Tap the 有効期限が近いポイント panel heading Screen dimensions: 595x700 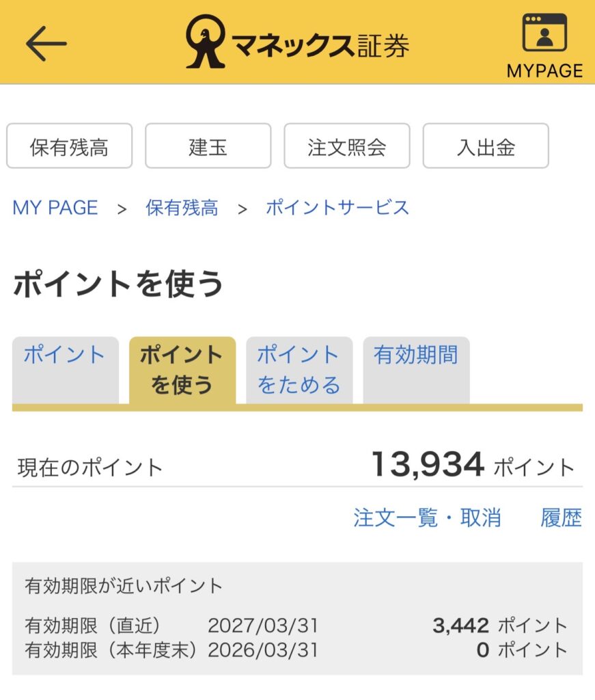coord(124,586)
